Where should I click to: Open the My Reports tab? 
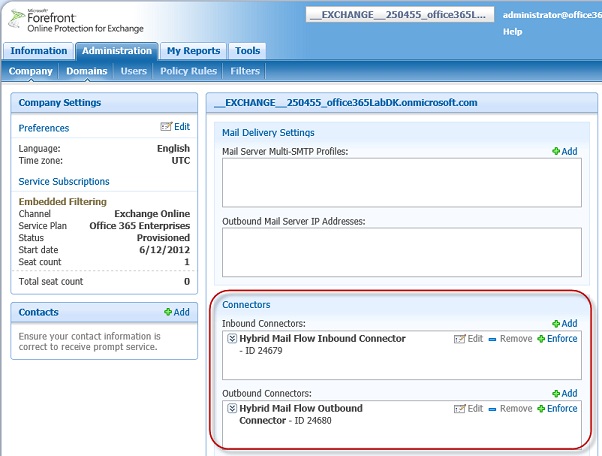193,51
